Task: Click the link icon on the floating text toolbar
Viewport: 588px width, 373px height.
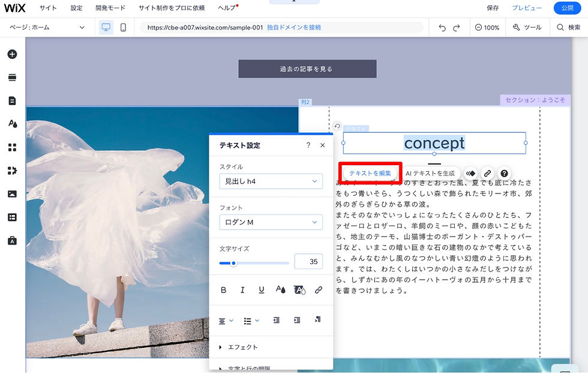Action: point(487,174)
